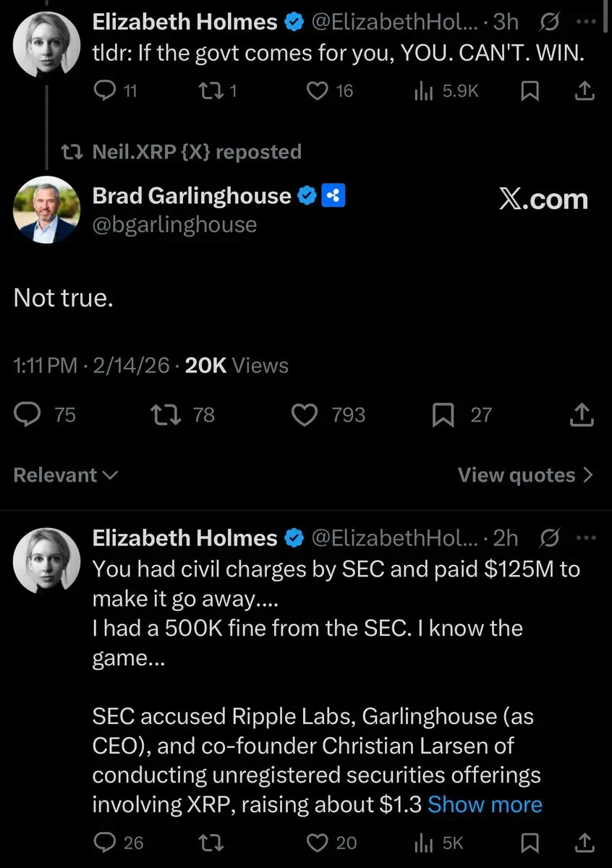612x868 pixels.
Task: Open View quotes
Action: pos(526,475)
